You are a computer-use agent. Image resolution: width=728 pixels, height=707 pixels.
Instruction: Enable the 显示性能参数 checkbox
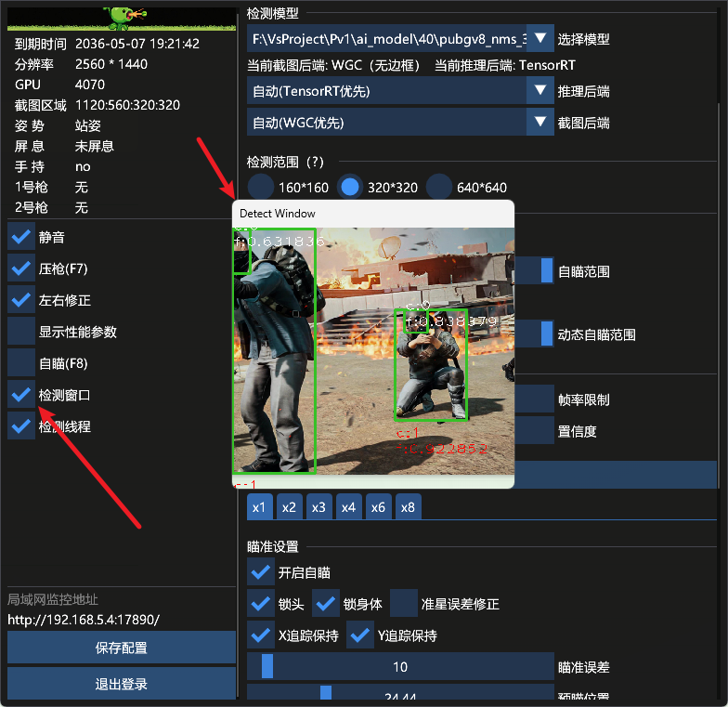point(21,332)
